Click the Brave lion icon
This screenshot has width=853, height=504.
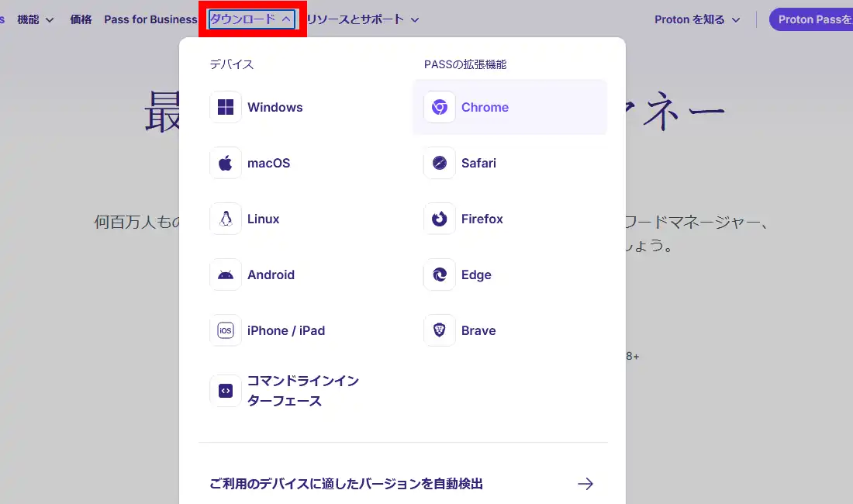tap(440, 330)
